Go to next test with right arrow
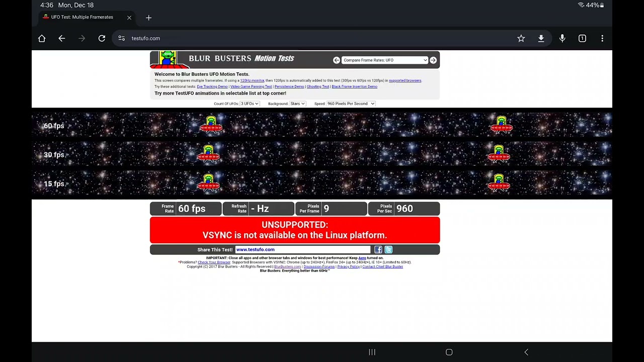 tap(433, 60)
